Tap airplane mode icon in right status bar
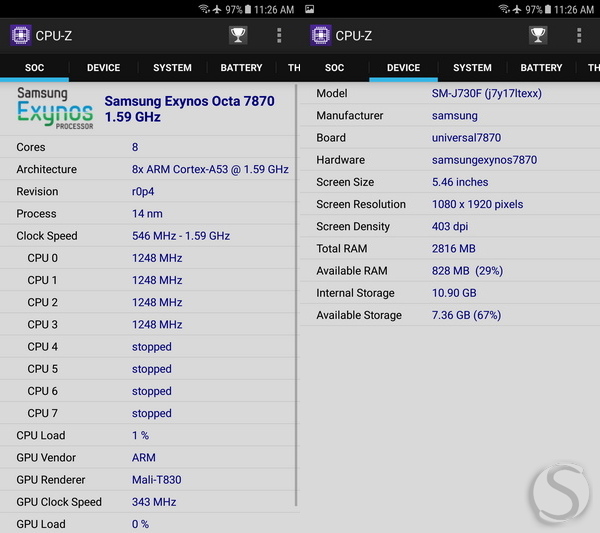Screen dimensions: 600x533 click(x=517, y=9)
